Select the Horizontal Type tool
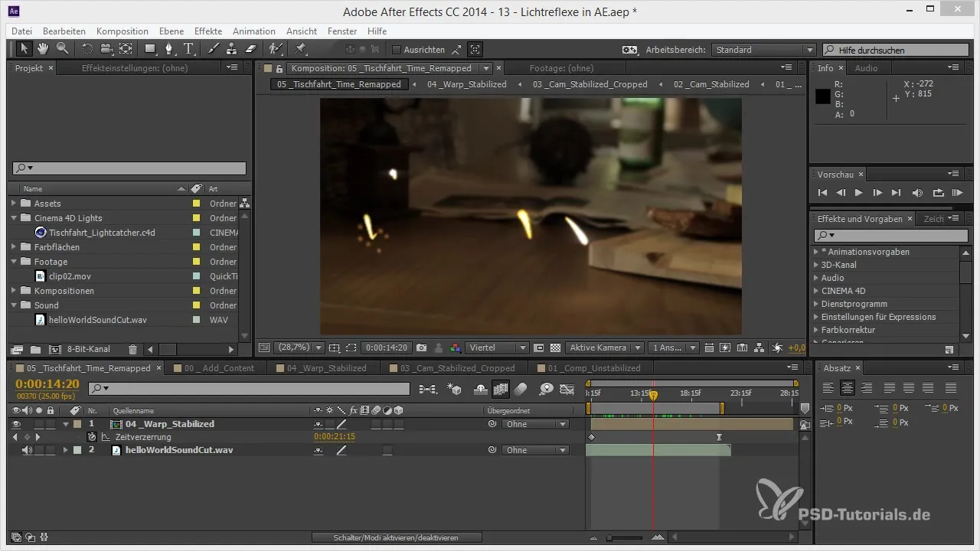980x551 pixels. [188, 49]
